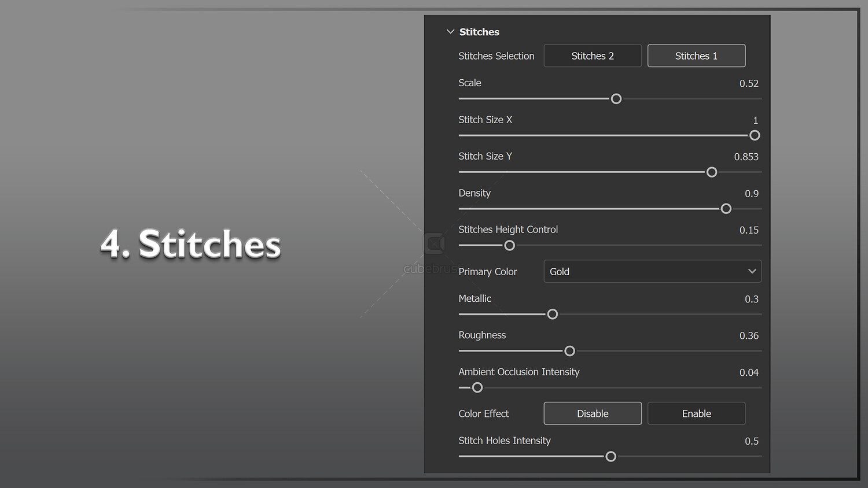
Task: Click the Color Effect label
Action: 484,413
